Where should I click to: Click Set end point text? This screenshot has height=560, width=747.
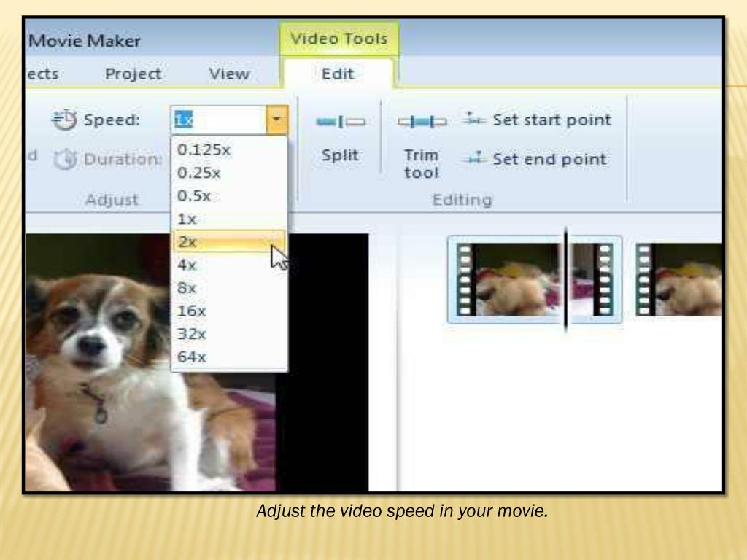click(550, 159)
